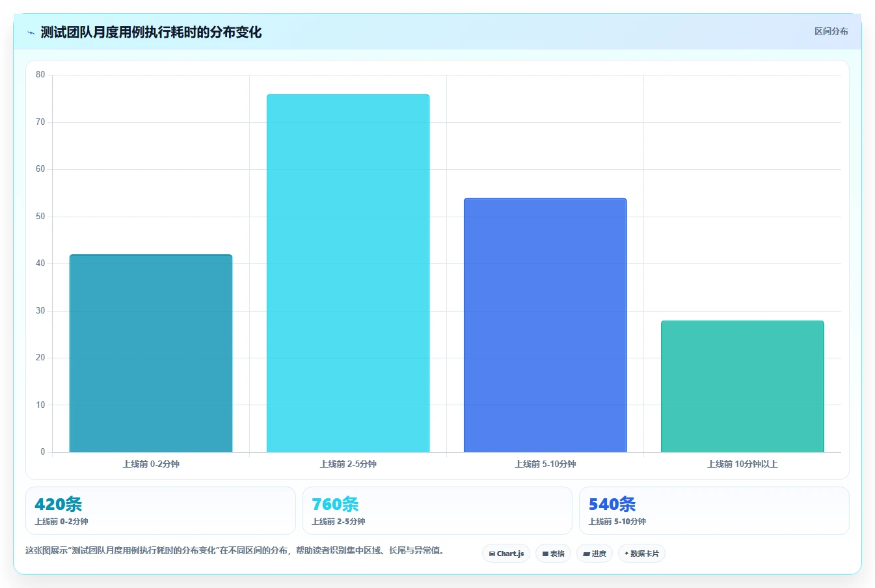Screen dimensions: 875x588
Task: Open the 760条 data card
Action: click(437, 511)
